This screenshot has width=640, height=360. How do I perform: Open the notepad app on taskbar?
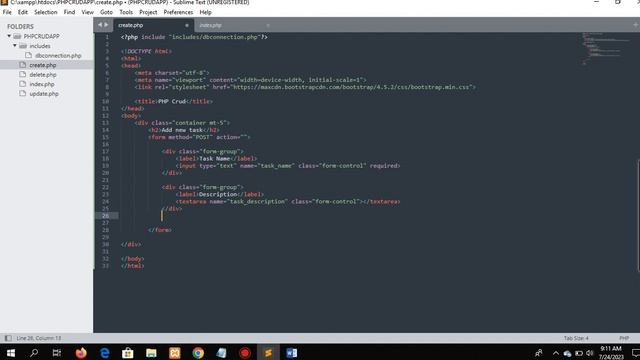point(222,353)
